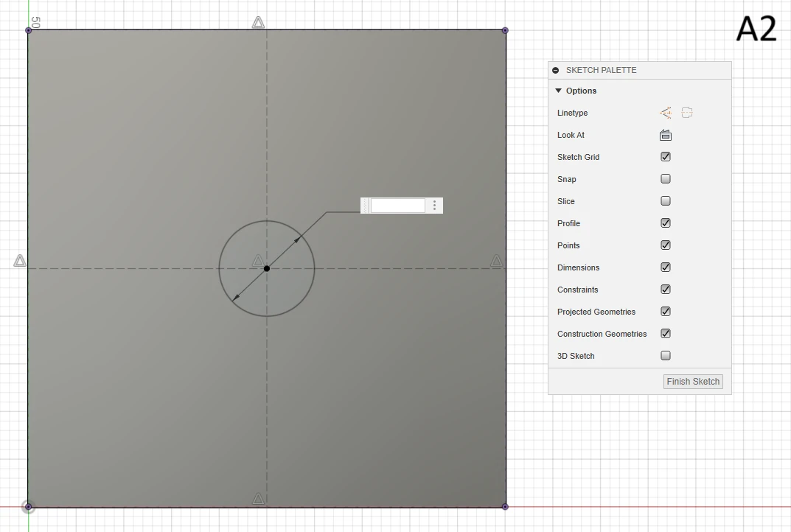Click the Look At label

click(571, 135)
